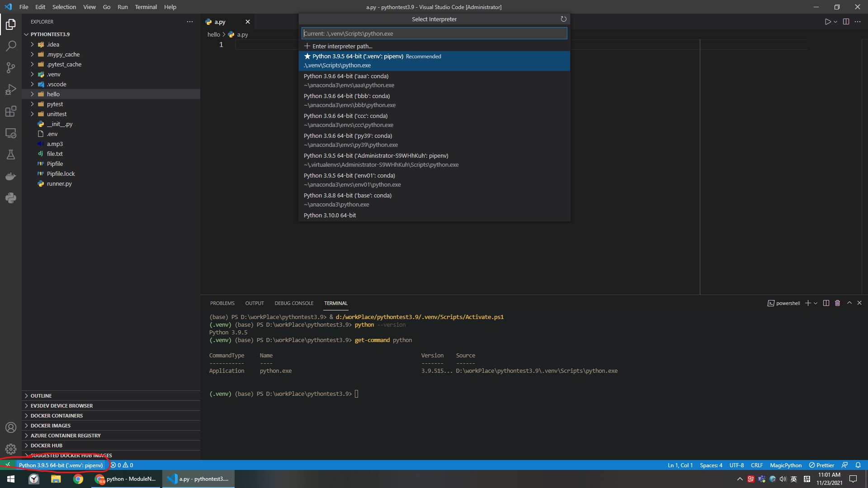Open the Source Control view
This screenshot has width=868, height=488.
point(11,67)
